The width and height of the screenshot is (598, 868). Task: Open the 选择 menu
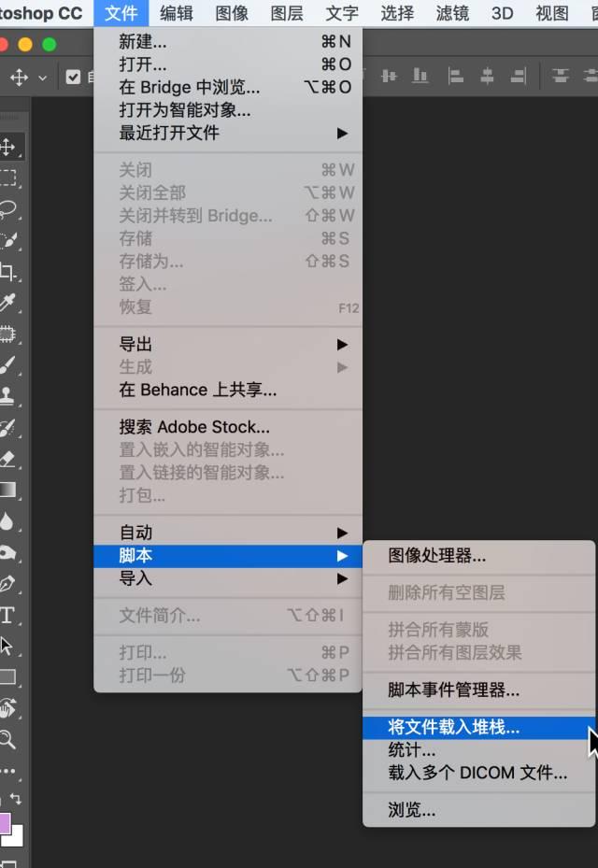point(397,13)
